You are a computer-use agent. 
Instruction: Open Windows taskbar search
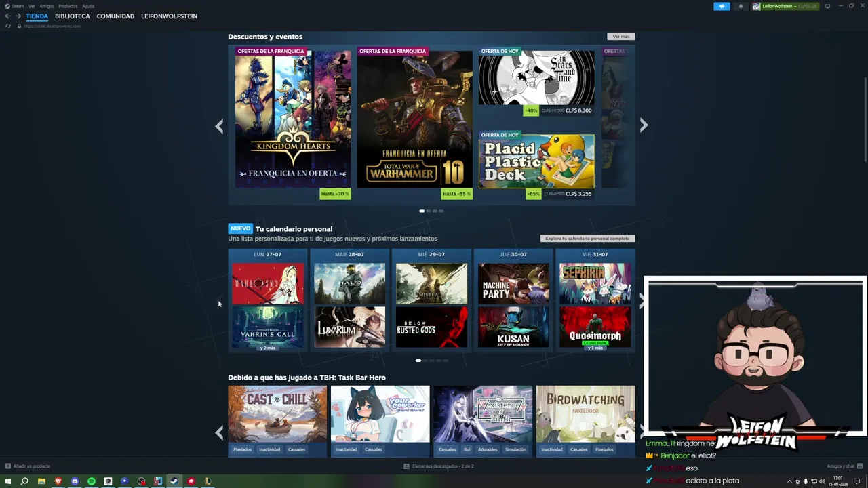click(x=24, y=481)
